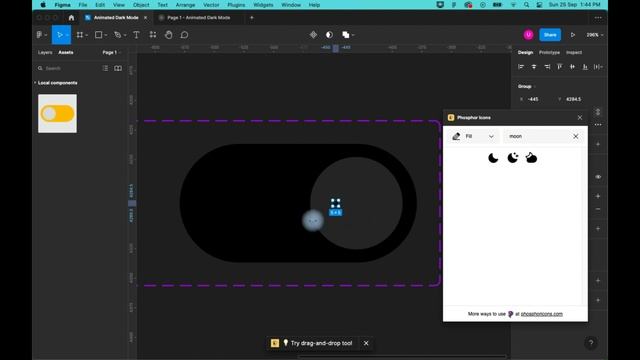Image resolution: width=640 pixels, height=360 pixels.
Task: Align selection bottom
Action: point(585,67)
